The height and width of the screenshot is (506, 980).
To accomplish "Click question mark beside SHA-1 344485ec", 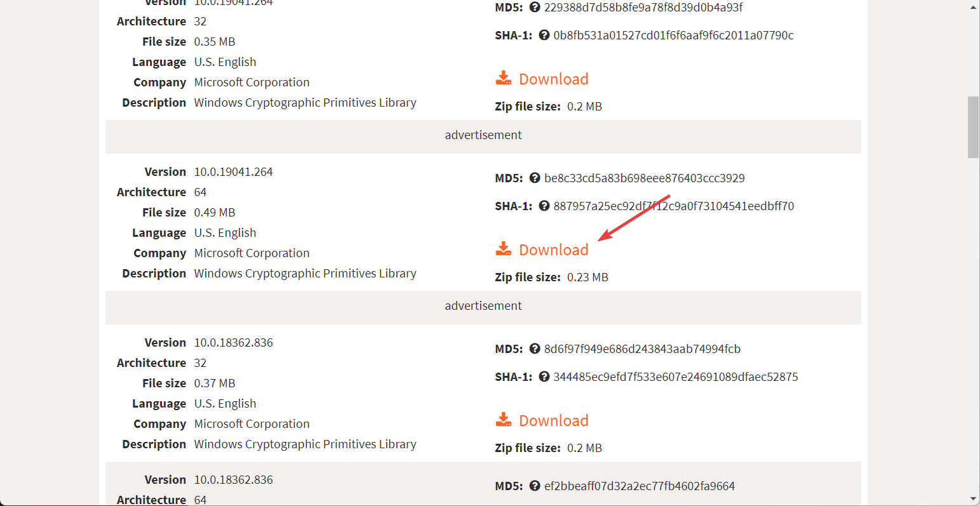I will [x=544, y=377].
